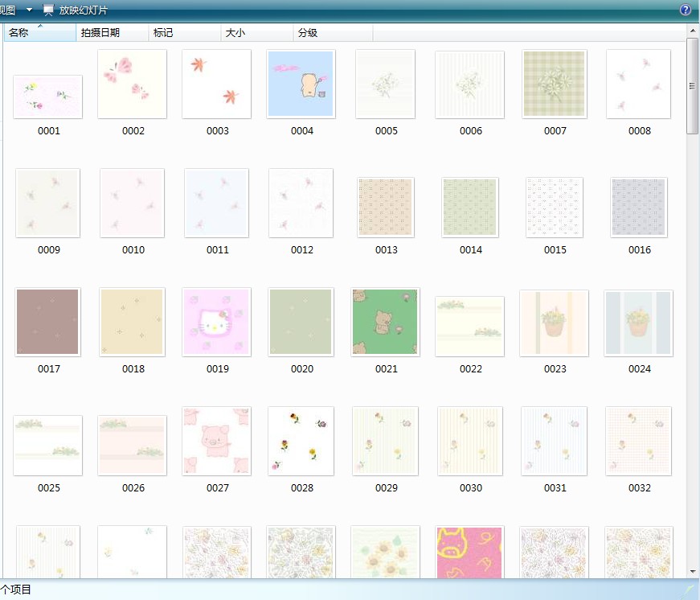
Task: Click the file name label 0024
Action: pos(639,369)
